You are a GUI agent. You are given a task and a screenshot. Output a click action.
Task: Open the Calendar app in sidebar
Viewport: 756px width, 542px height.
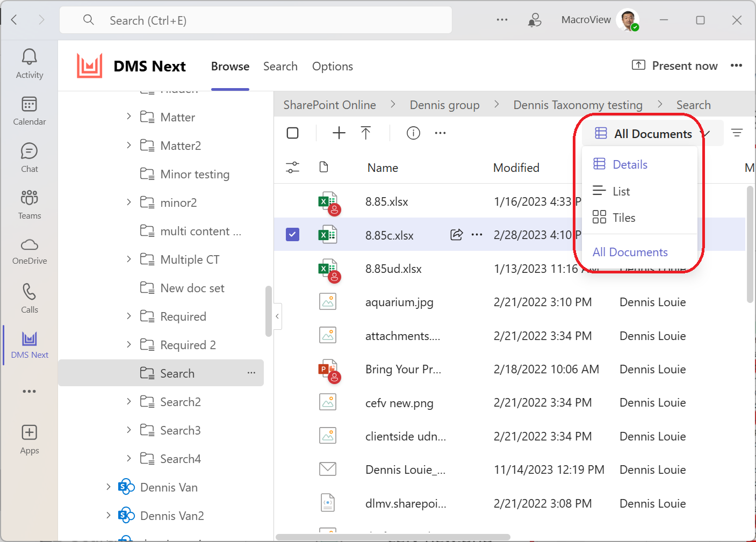click(x=30, y=111)
